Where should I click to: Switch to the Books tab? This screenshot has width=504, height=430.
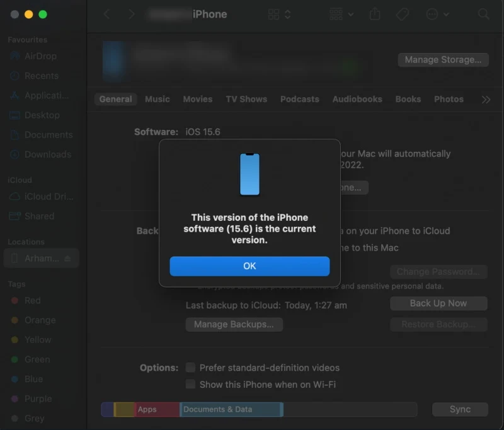point(408,99)
